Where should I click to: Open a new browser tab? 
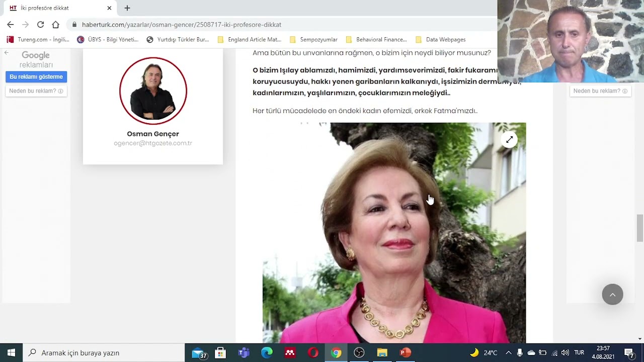tap(127, 8)
